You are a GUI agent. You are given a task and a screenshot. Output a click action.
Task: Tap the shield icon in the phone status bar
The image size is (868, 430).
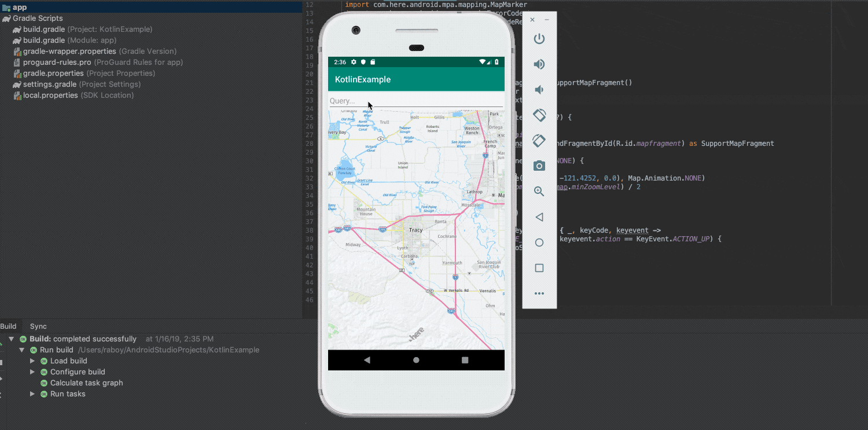(x=363, y=62)
